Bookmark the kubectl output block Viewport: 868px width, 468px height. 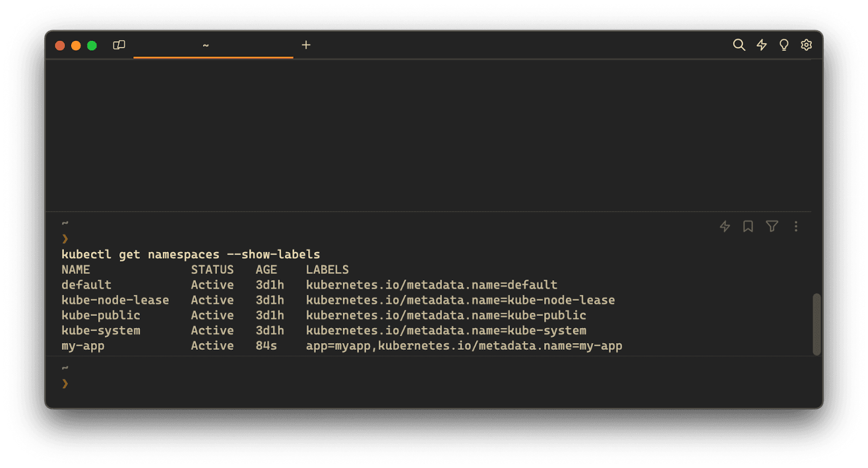point(748,226)
